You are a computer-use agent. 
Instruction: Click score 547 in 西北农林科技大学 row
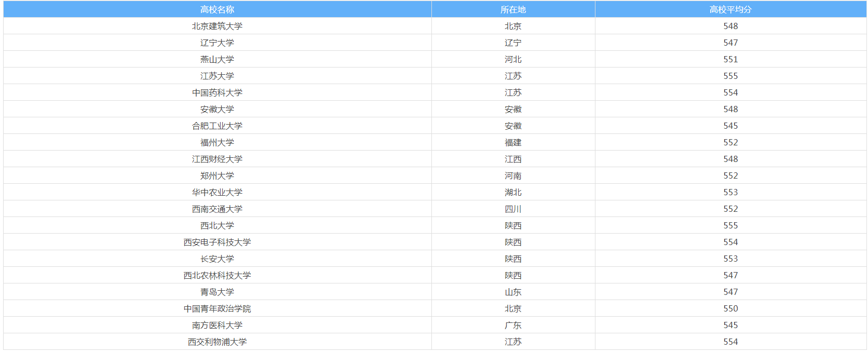click(x=730, y=275)
